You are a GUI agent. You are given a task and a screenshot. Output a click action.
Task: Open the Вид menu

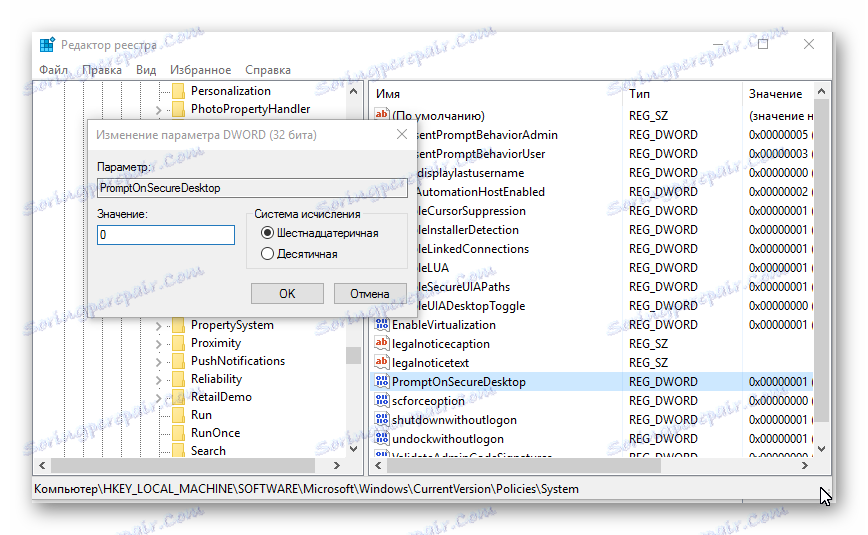pyautogui.click(x=146, y=70)
